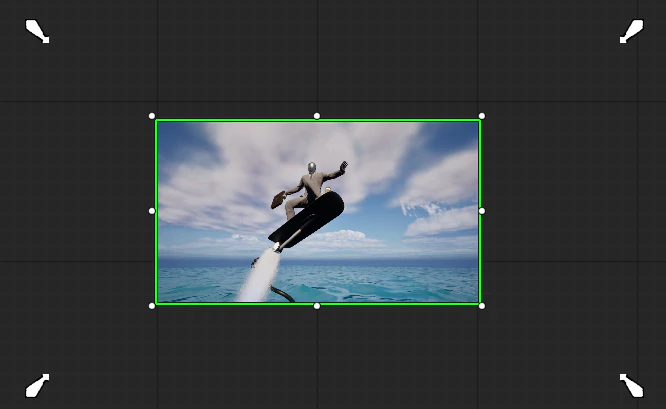The width and height of the screenshot is (666, 409).
Task: Click the top-center resize handle
Action: pyautogui.click(x=317, y=116)
